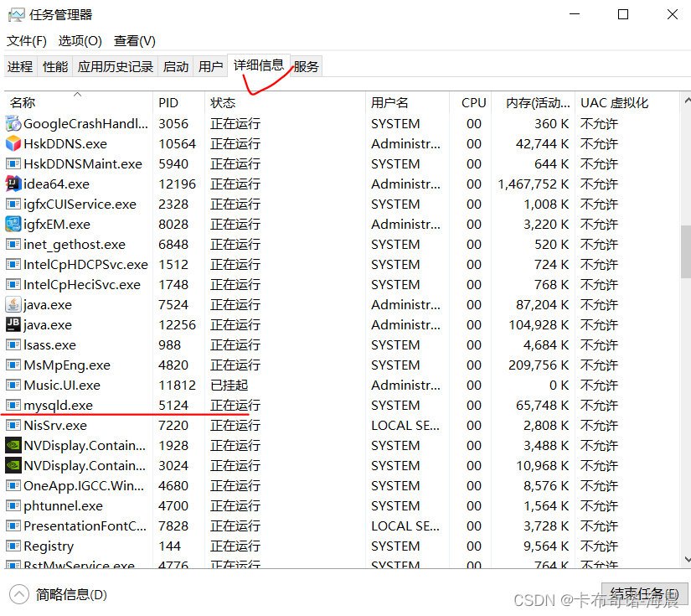Switch to the 进程 tab
691x616 pixels.
tap(20, 66)
